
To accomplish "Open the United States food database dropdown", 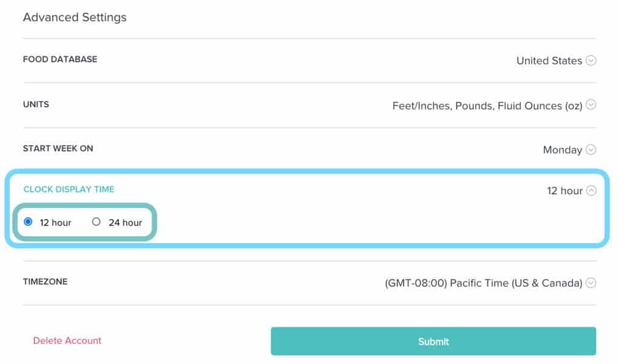I will tap(549, 61).
